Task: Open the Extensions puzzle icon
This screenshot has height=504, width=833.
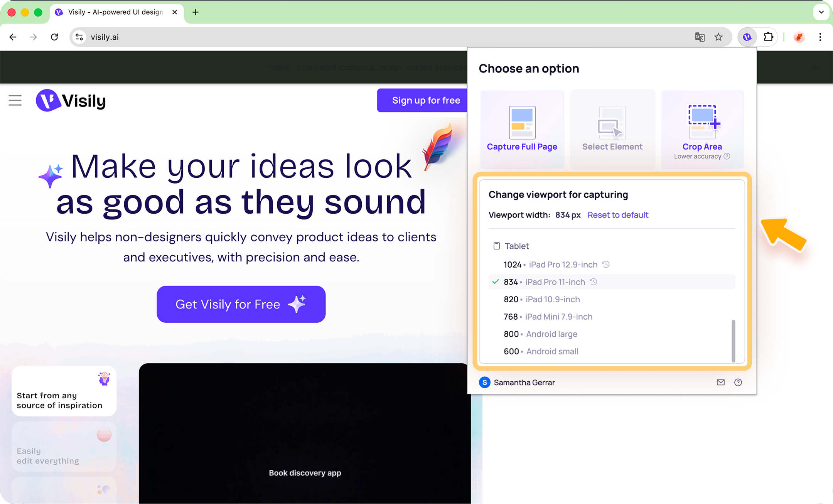Action: tap(768, 37)
